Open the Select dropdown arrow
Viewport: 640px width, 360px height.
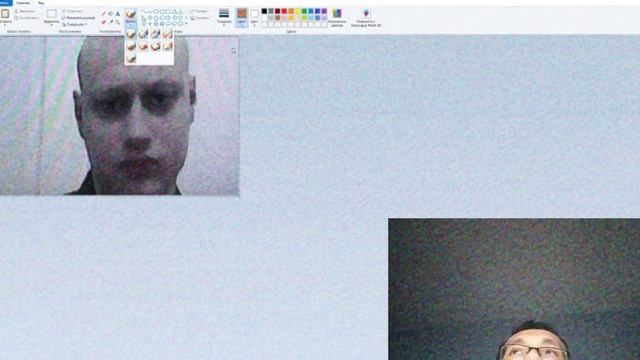pyautogui.click(x=51, y=24)
